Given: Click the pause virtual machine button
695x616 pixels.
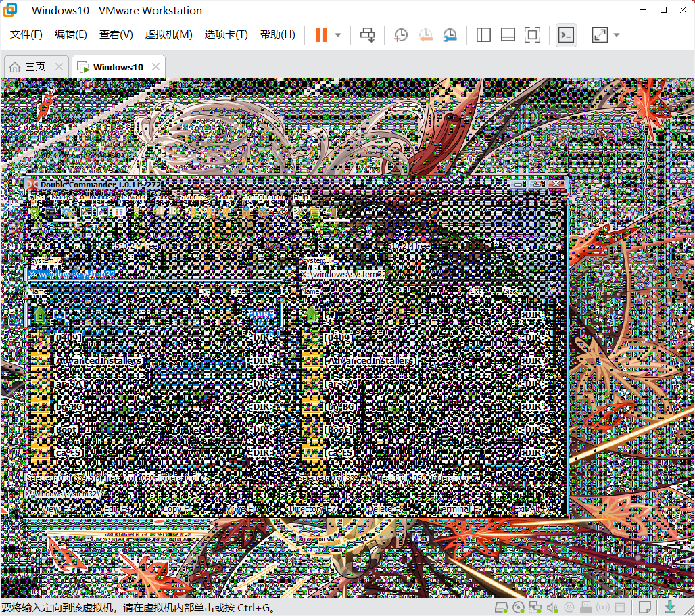Looking at the screenshot, I should click(x=321, y=34).
